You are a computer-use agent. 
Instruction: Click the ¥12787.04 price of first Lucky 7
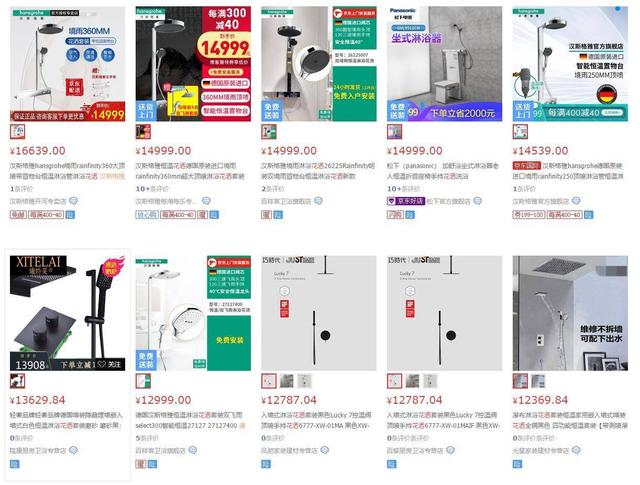[289, 400]
